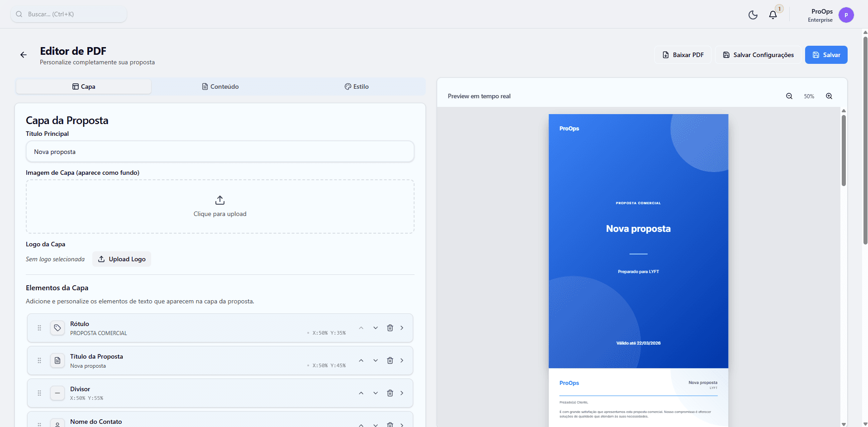Open the notifications bell

tap(772, 15)
